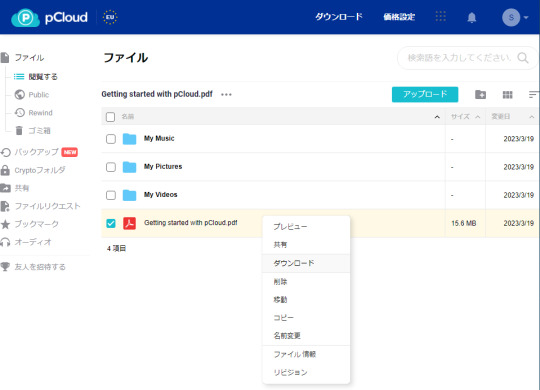Image resolution: width=540 pixels, height=390 pixels.
Task: Open ゴミ箱 in the sidebar
Action: tap(39, 131)
